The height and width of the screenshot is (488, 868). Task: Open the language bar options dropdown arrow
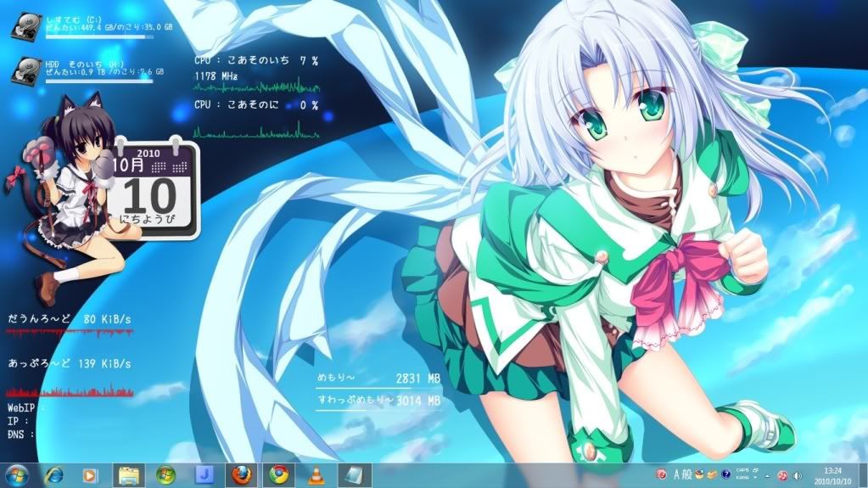[x=755, y=478]
